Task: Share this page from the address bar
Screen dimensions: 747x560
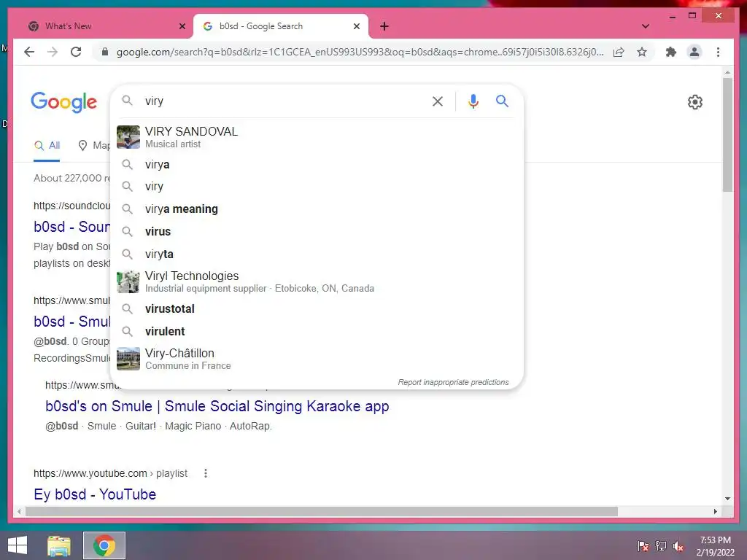Action: tap(619, 52)
